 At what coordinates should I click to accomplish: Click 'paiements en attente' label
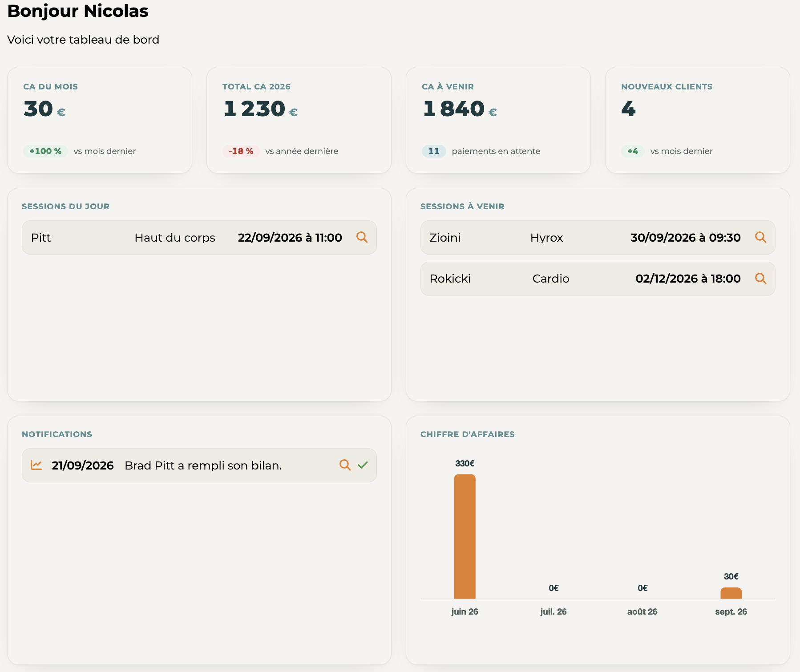496,151
